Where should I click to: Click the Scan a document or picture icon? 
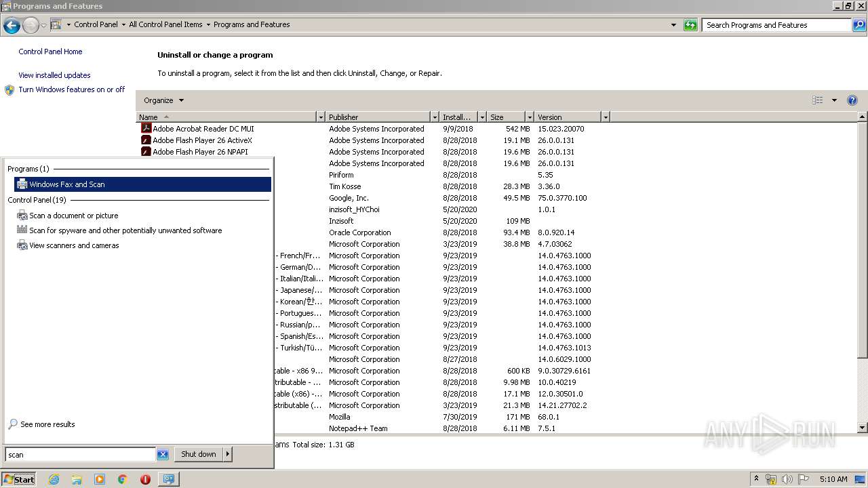(x=22, y=216)
